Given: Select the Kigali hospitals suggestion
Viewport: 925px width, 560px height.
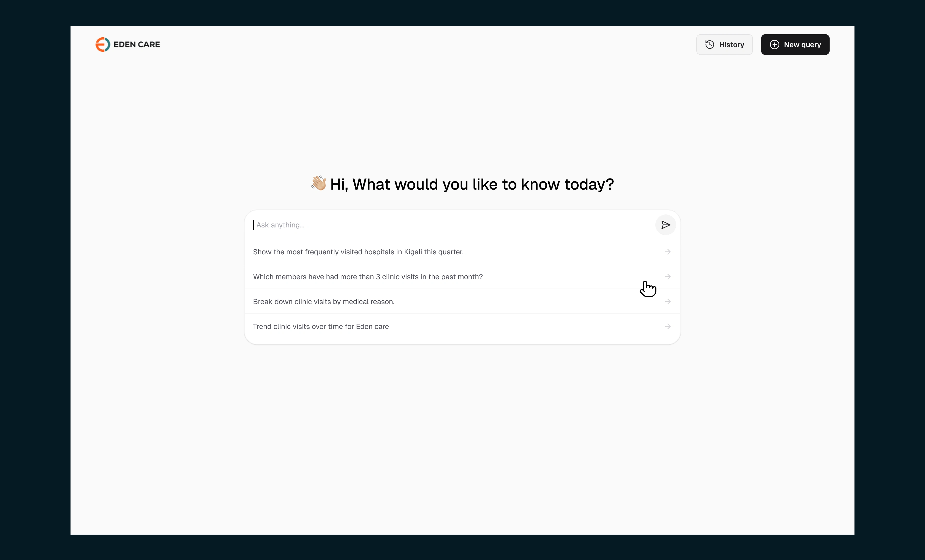Looking at the screenshot, I should tap(358, 252).
